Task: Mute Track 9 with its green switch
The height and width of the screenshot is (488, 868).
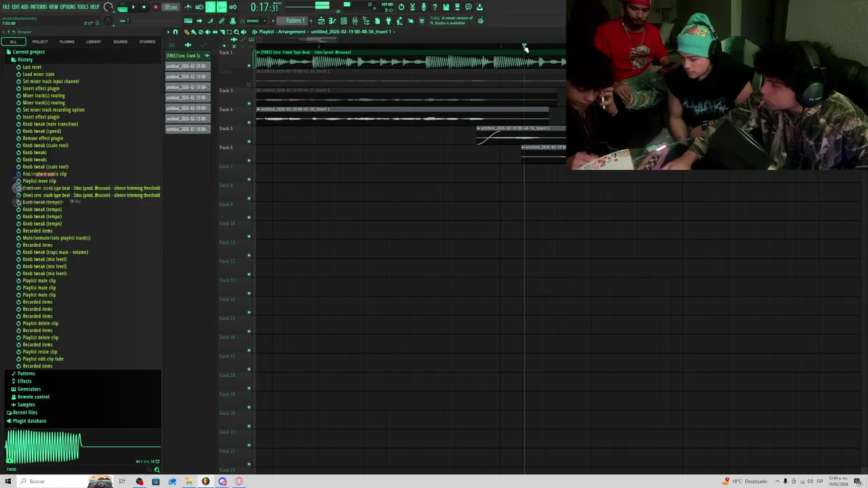Action: coord(249,218)
